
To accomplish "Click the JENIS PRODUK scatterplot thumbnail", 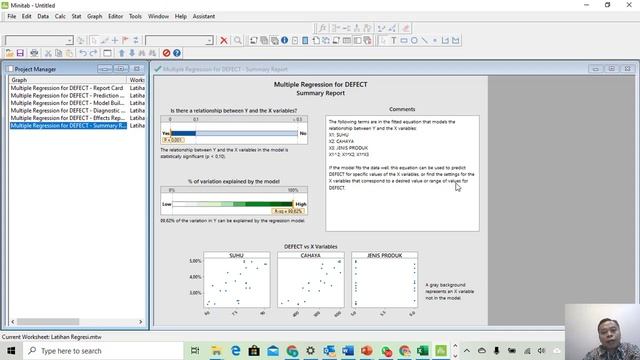I will pos(384,280).
